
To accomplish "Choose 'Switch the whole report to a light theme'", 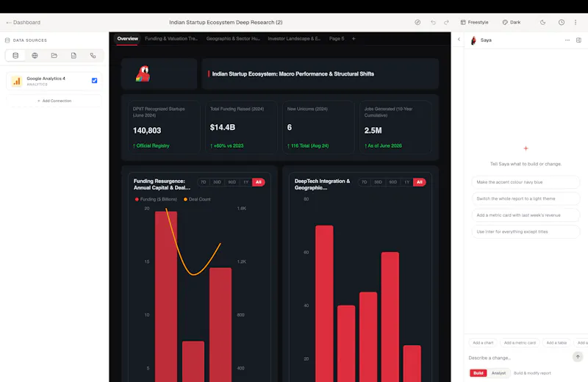I will 526,198.
